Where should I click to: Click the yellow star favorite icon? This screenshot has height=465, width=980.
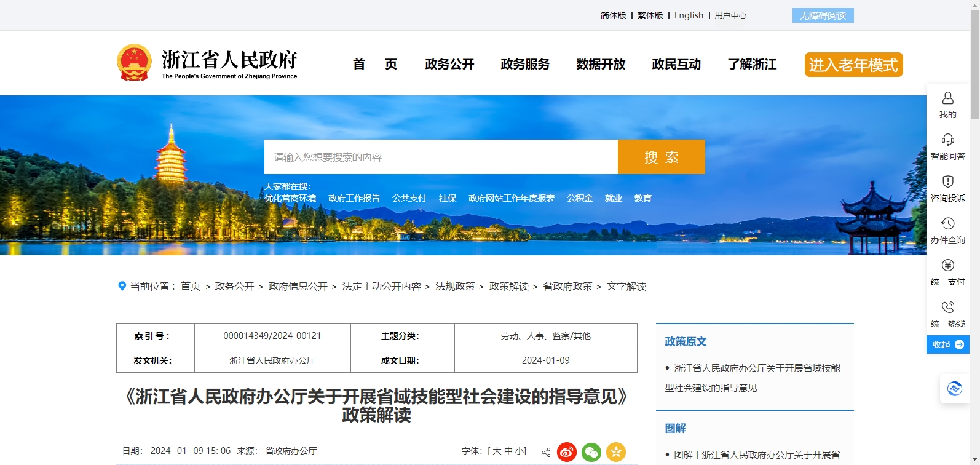[616, 452]
